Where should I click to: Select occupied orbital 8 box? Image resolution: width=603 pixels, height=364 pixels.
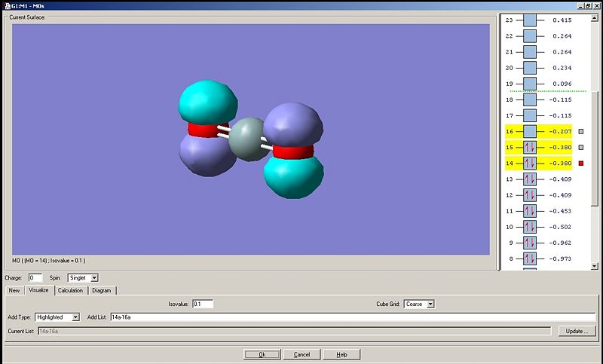tap(530, 259)
